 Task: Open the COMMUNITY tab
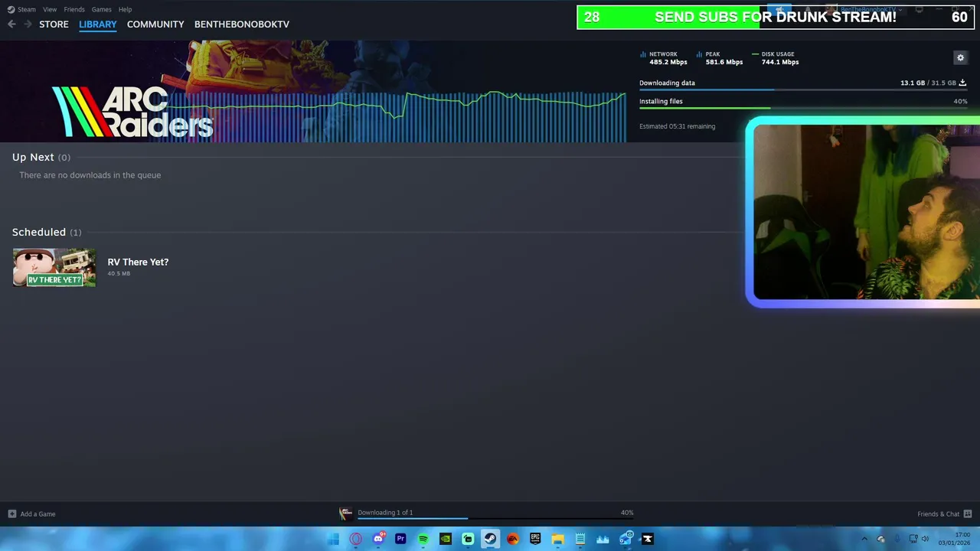click(155, 24)
